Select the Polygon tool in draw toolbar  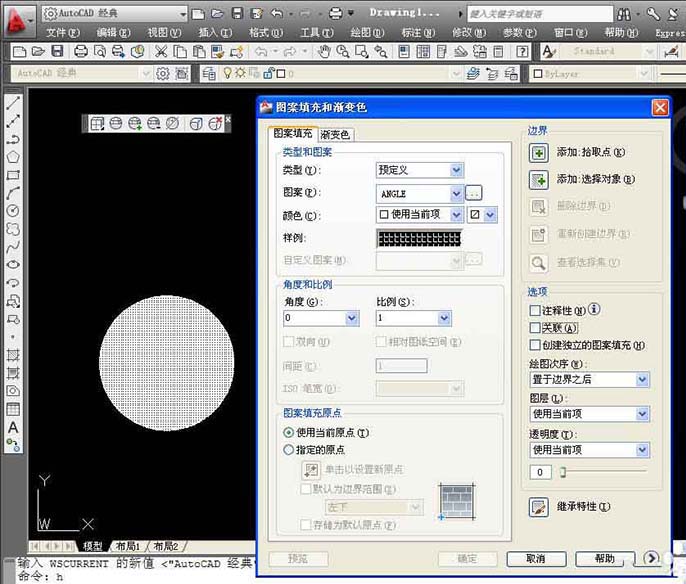coord(13,157)
